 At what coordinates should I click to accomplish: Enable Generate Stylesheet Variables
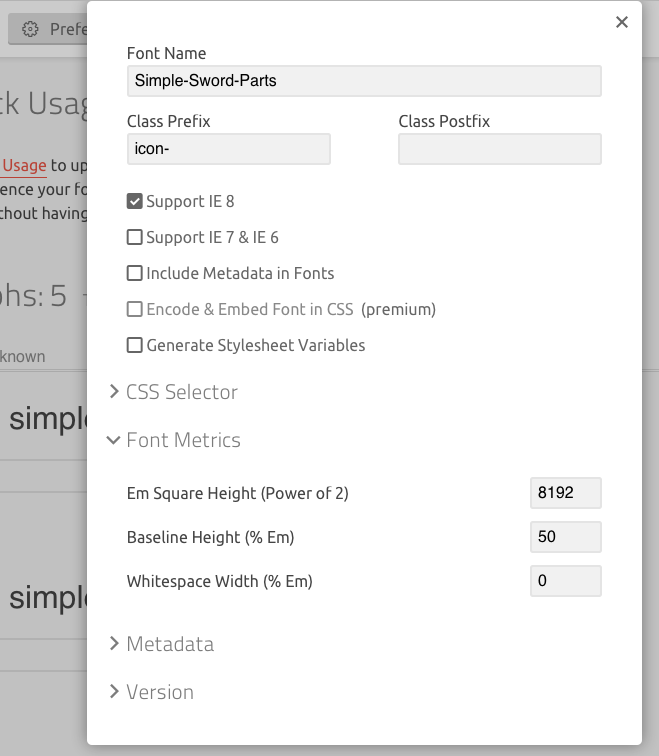(134, 346)
